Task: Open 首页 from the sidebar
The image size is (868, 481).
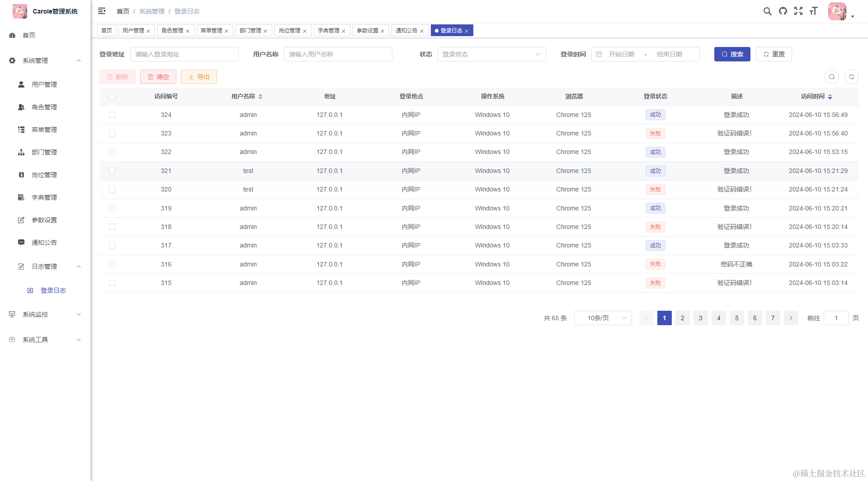Action: pyautogui.click(x=45, y=35)
